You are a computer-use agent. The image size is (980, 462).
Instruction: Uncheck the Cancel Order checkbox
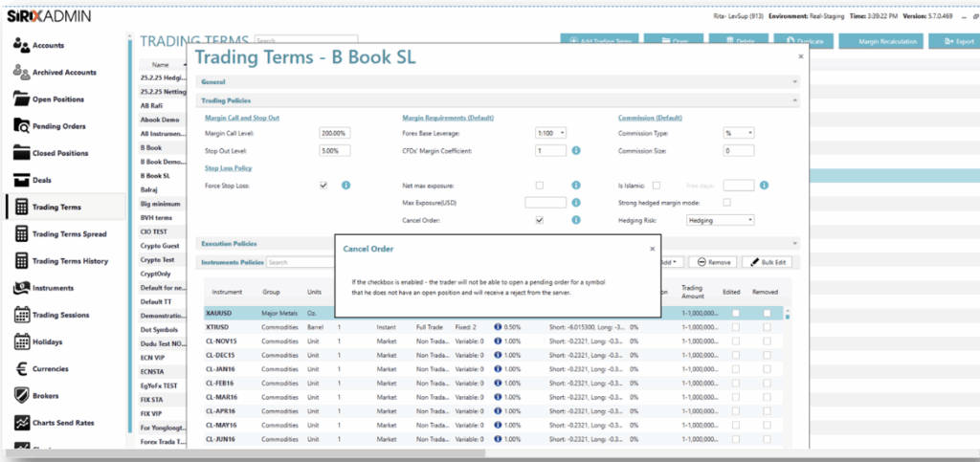point(540,220)
